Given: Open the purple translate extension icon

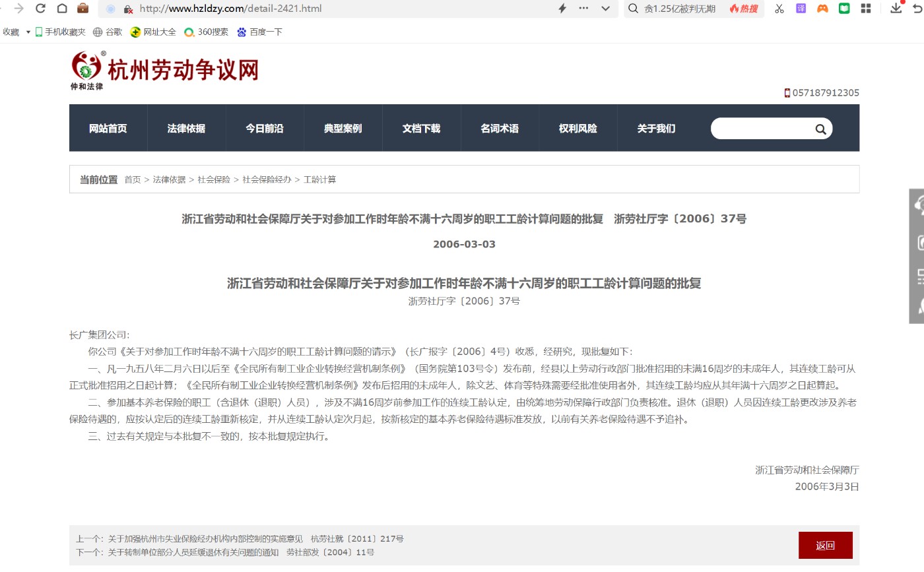Looking at the screenshot, I should click(x=801, y=9).
